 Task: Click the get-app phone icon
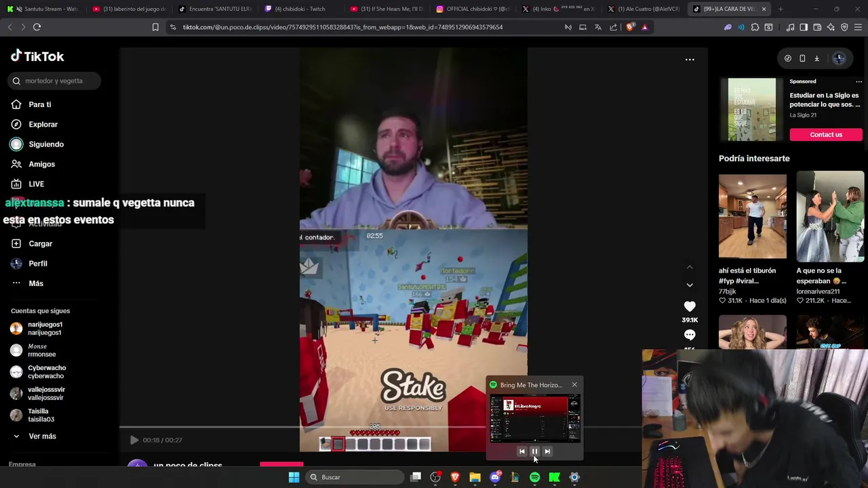click(x=802, y=59)
